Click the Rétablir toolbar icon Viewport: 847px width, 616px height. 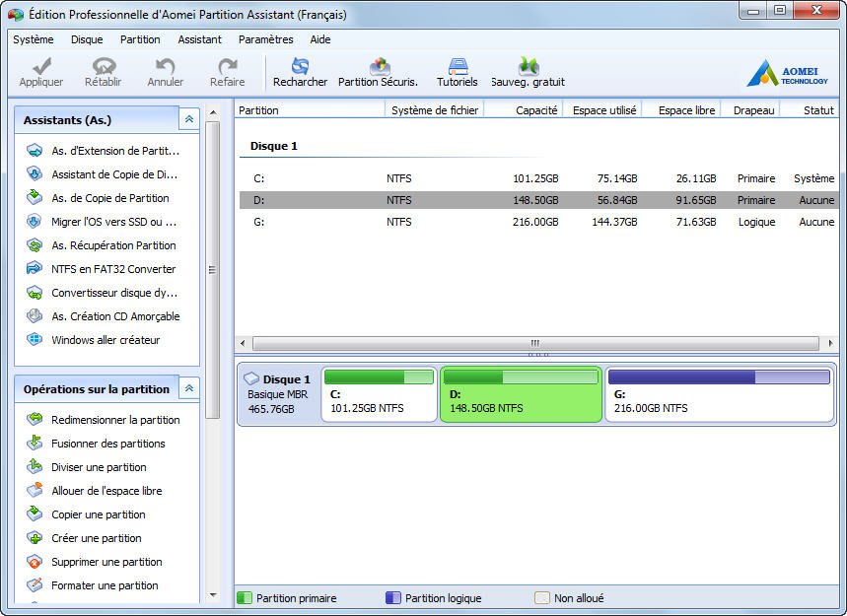104,66
